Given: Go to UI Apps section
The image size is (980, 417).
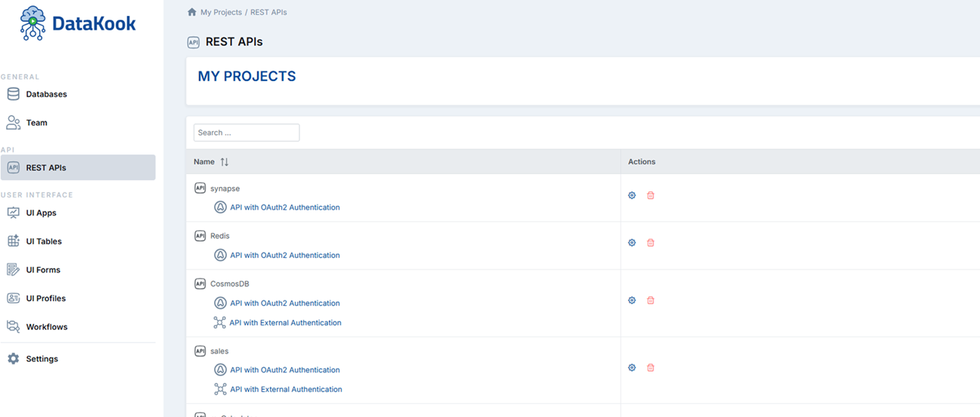Looking at the screenshot, I should (x=41, y=213).
